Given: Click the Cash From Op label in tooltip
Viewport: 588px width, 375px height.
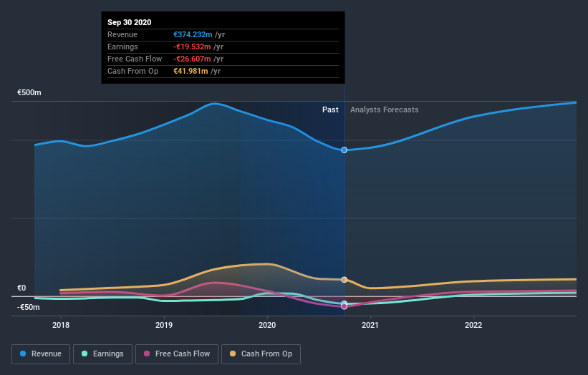Looking at the screenshot, I should (x=132, y=71).
